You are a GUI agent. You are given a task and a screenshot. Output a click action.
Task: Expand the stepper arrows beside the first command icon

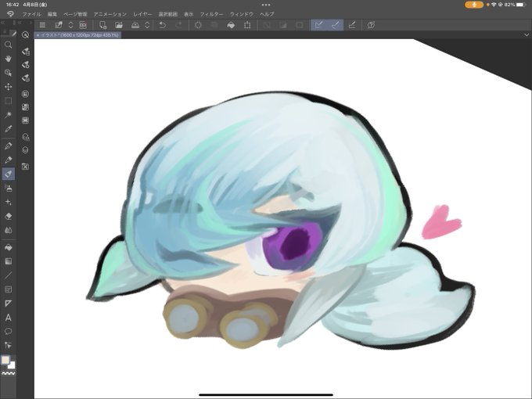click(x=71, y=25)
